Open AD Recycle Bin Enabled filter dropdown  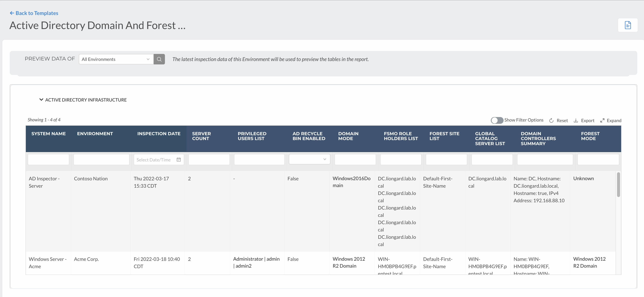pos(309,159)
